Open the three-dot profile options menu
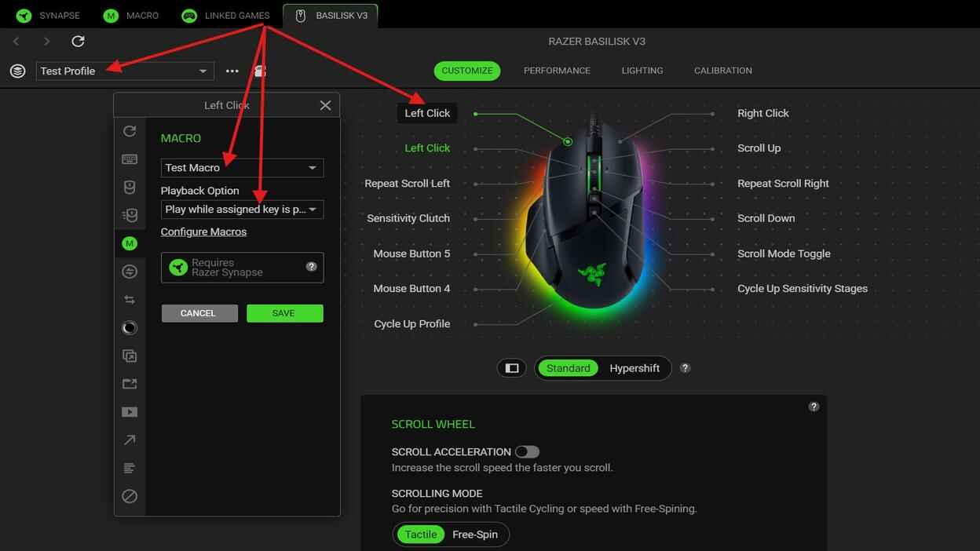The height and width of the screenshot is (551, 980). [x=232, y=71]
